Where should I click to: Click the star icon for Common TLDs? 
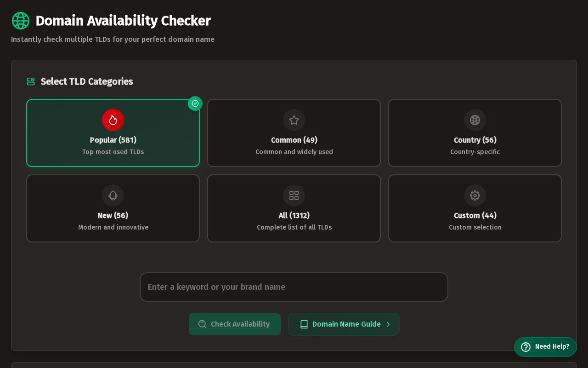(294, 120)
